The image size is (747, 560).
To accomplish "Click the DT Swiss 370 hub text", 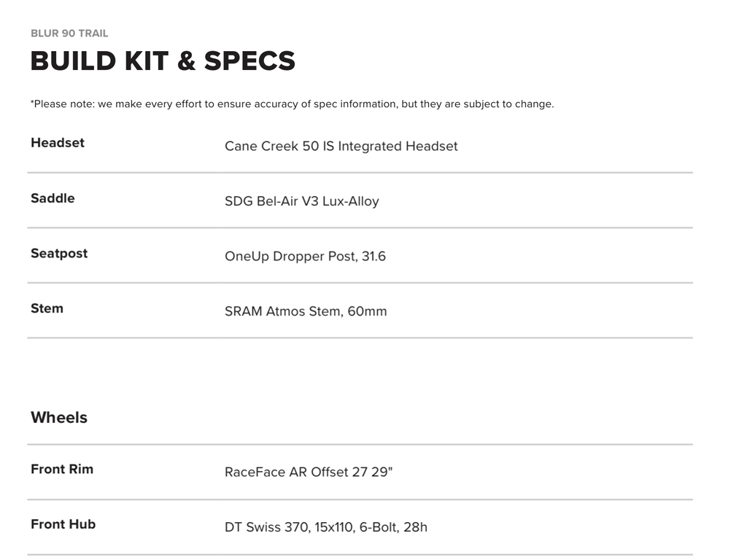I will [x=266, y=526].
